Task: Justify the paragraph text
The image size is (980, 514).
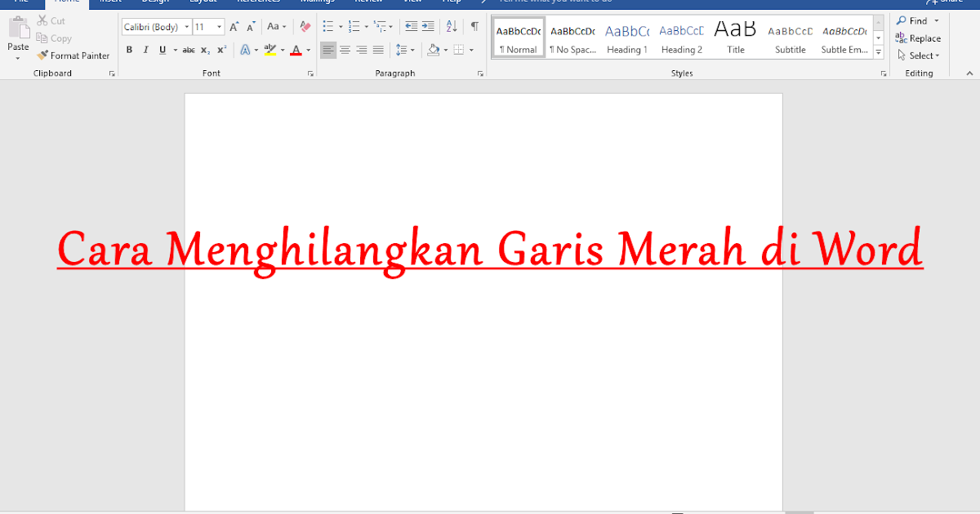Action: click(x=377, y=50)
